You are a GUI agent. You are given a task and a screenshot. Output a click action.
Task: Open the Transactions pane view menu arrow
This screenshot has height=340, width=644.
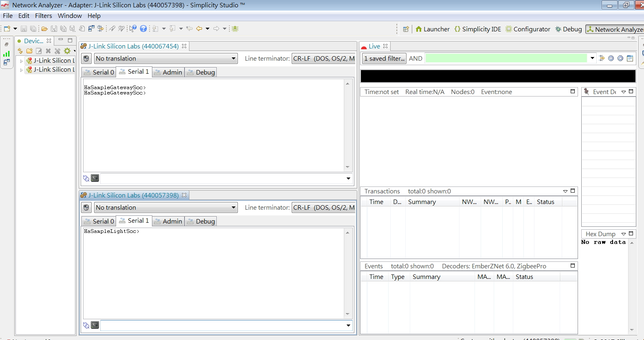coord(565,191)
